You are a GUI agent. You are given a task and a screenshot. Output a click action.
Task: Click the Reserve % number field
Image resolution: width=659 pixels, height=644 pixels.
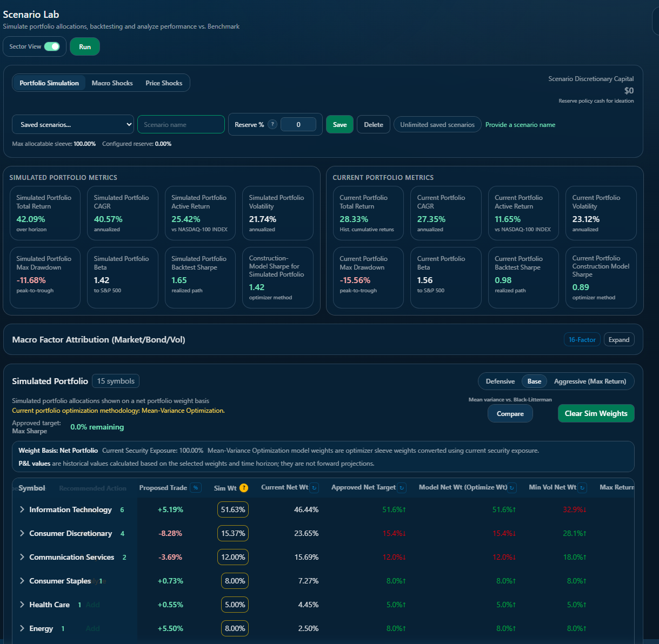(x=298, y=124)
